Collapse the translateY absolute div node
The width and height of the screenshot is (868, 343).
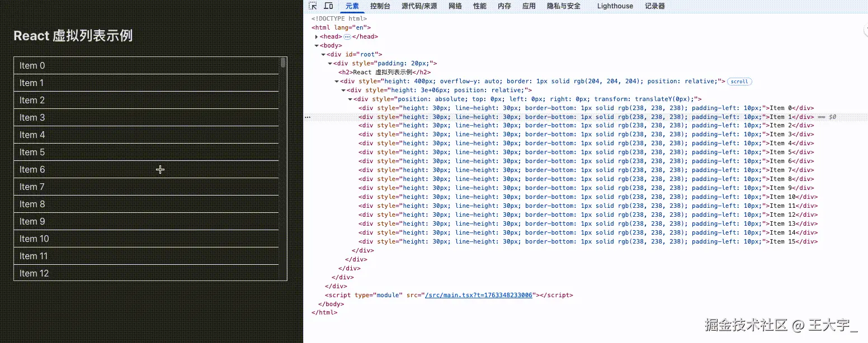pos(350,99)
